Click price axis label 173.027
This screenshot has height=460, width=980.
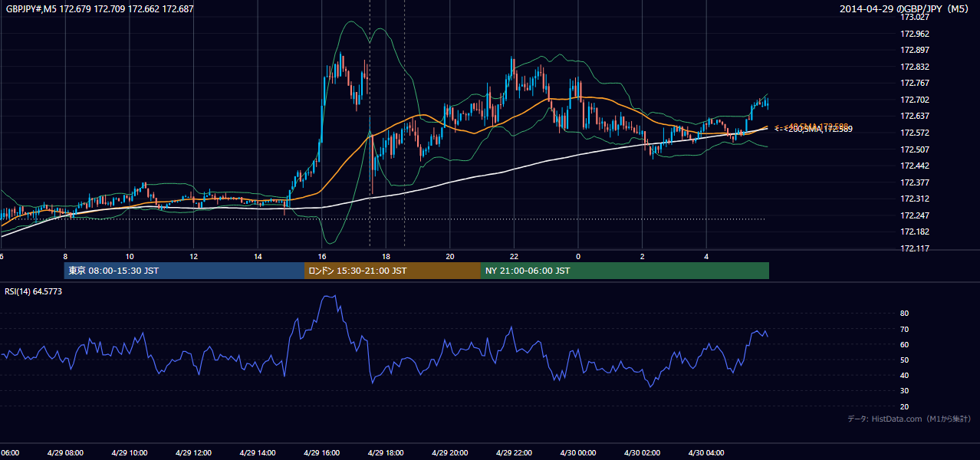(x=914, y=17)
